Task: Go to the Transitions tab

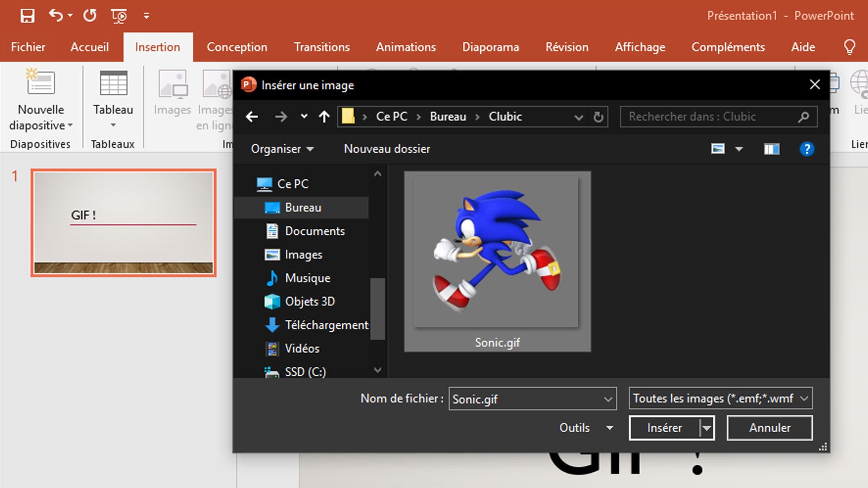Action: tap(322, 47)
